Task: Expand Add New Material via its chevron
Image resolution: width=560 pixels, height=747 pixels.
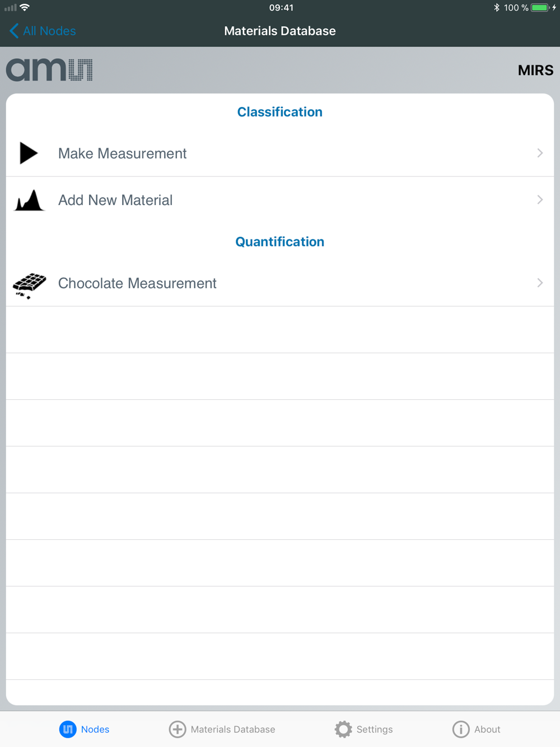Action: (x=540, y=199)
